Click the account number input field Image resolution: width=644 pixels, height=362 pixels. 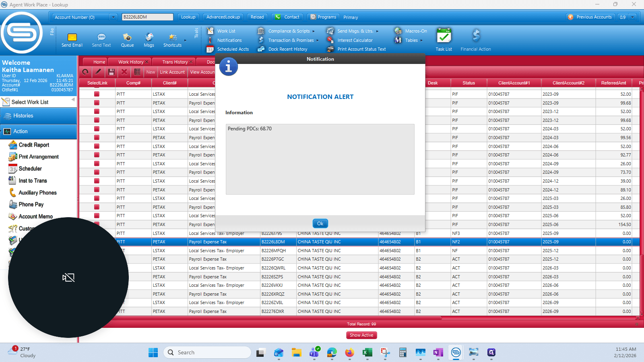coord(147,17)
